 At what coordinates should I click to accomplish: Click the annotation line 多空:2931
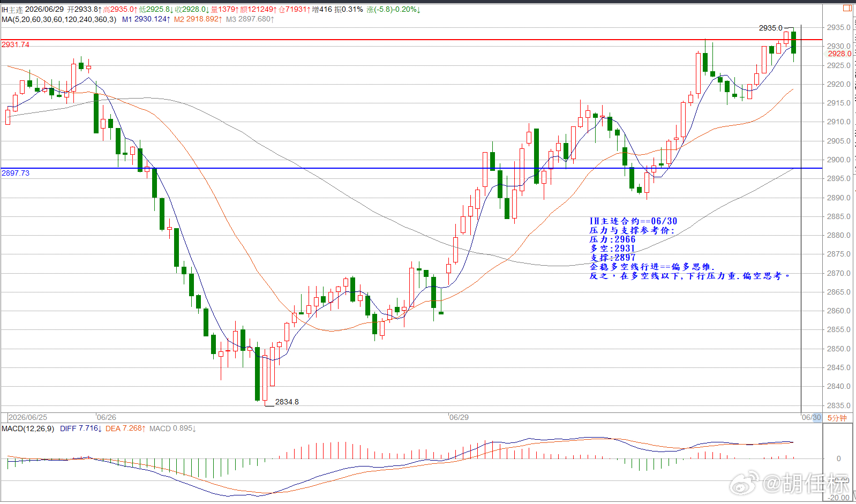(x=612, y=249)
